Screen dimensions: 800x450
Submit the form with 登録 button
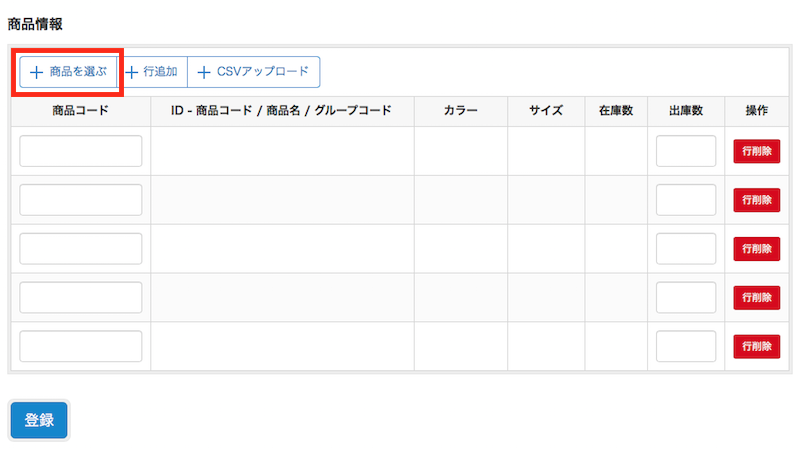click(39, 420)
